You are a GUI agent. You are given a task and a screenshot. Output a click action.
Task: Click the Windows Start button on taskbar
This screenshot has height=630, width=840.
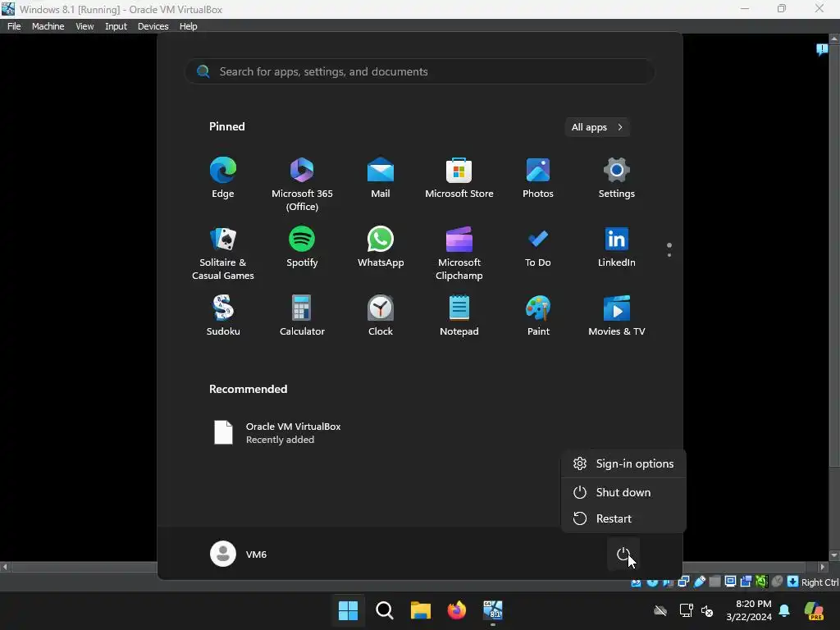click(348, 610)
